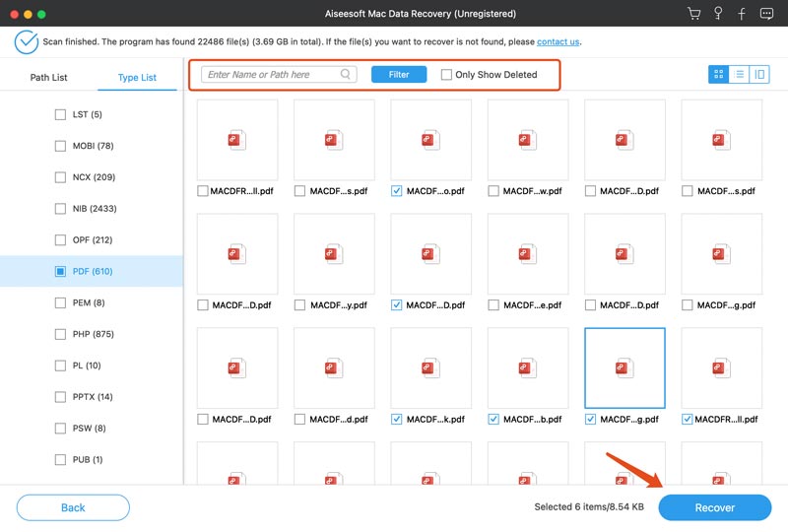Open the Facebook icon in title bar

click(x=742, y=15)
